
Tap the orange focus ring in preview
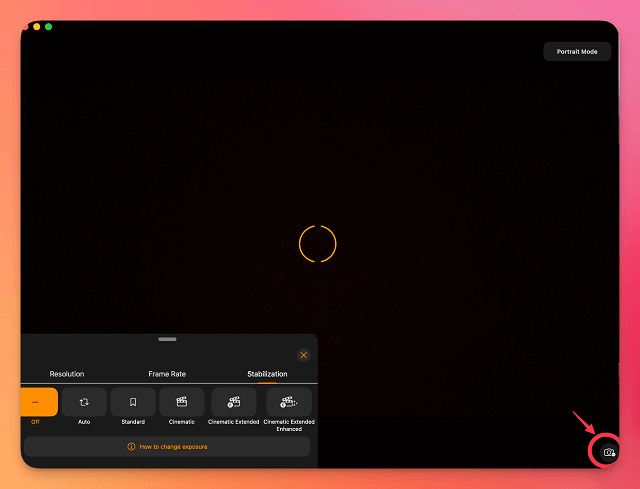[x=318, y=244]
